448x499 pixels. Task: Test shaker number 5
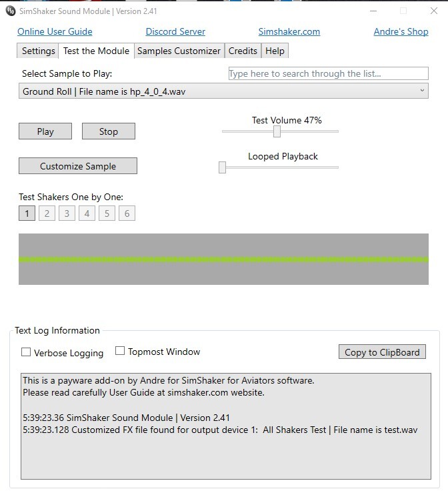tap(107, 213)
